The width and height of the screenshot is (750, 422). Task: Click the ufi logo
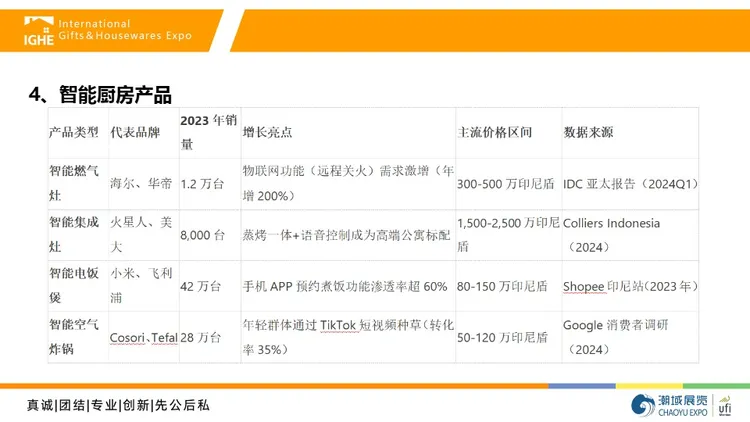pyautogui.click(x=725, y=406)
